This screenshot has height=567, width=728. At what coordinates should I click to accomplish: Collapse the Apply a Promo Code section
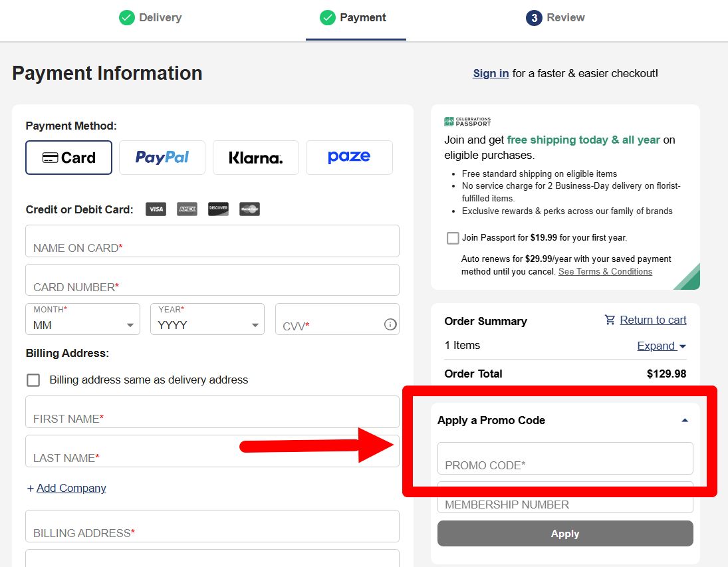point(684,420)
